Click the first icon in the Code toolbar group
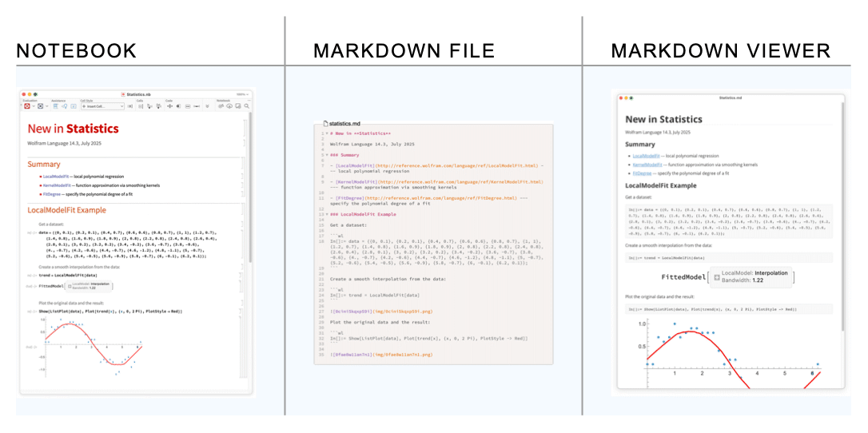This screenshot has width=868, height=433. tap(170, 106)
